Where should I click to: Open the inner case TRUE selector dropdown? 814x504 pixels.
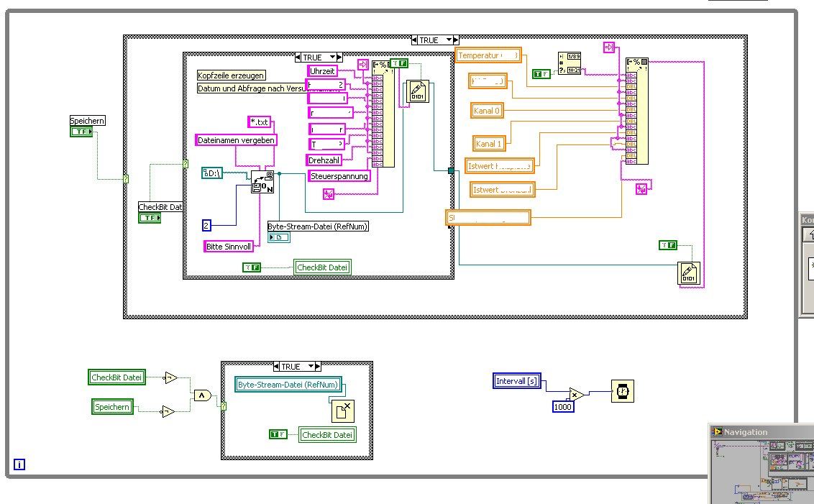coord(332,57)
